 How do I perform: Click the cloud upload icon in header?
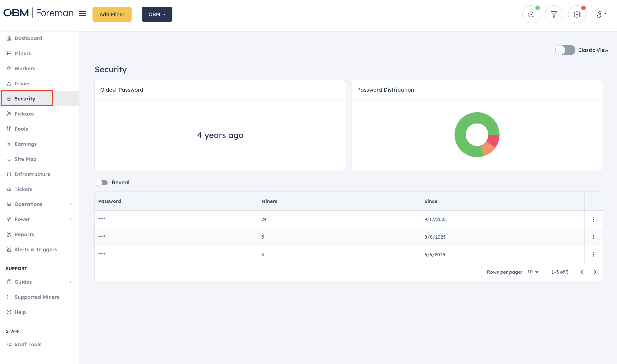[531, 14]
